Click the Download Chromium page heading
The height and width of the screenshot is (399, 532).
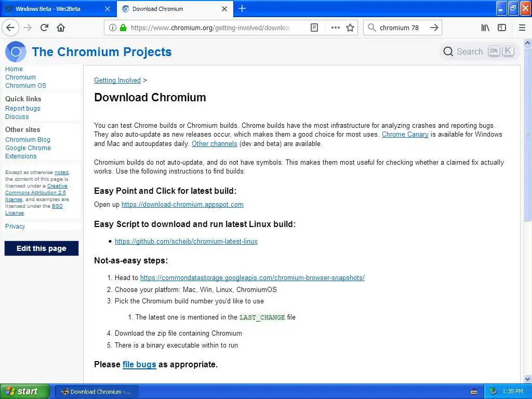(150, 97)
